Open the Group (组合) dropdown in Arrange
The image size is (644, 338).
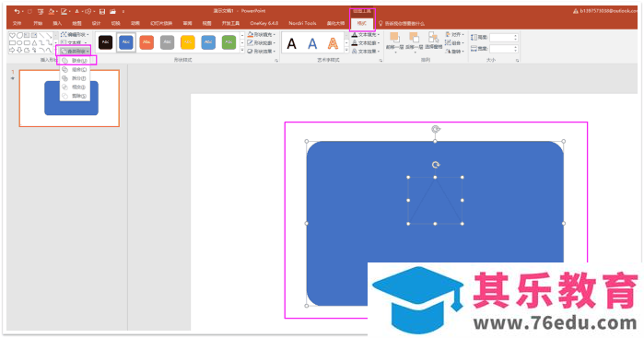[x=455, y=43]
